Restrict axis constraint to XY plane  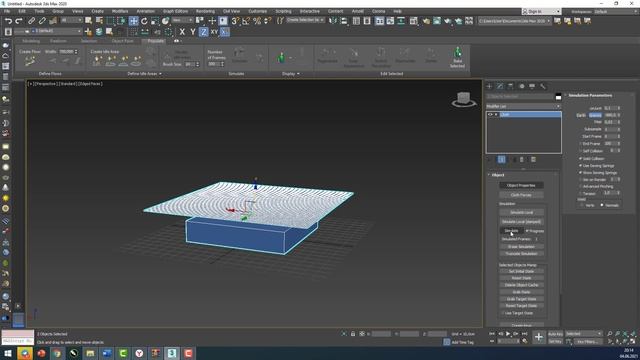[x=214, y=32]
